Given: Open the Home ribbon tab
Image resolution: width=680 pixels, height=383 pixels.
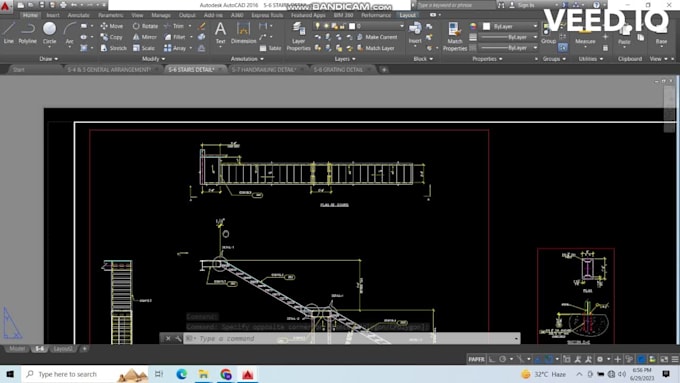Looking at the screenshot, I should (x=30, y=15).
